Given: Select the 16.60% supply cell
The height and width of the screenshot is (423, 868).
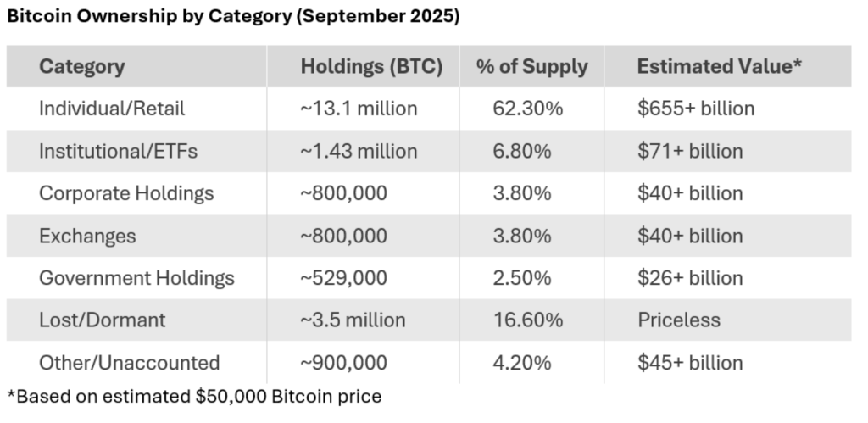Looking at the screenshot, I should point(527,320).
